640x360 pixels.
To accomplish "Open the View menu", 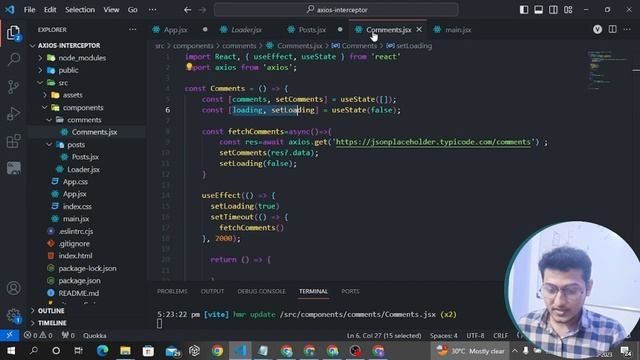I will 111,10.
